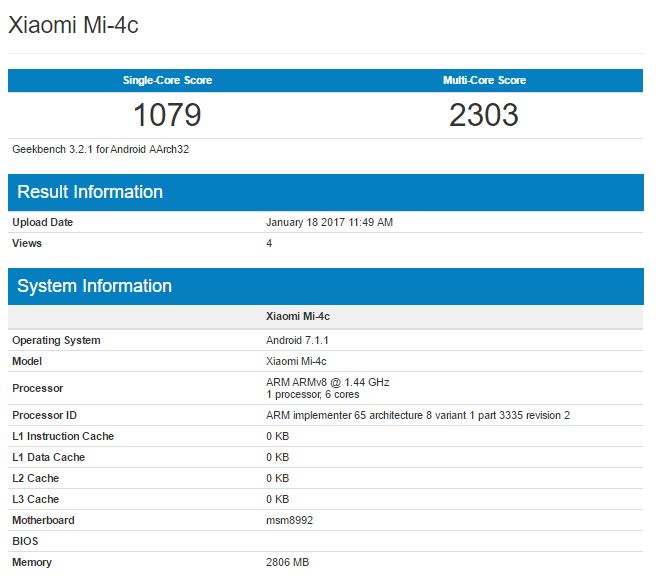Viewport: 656px width, 580px height.
Task: Click the Xiaomi Mi-4c value in Model row
Action: [x=296, y=361]
